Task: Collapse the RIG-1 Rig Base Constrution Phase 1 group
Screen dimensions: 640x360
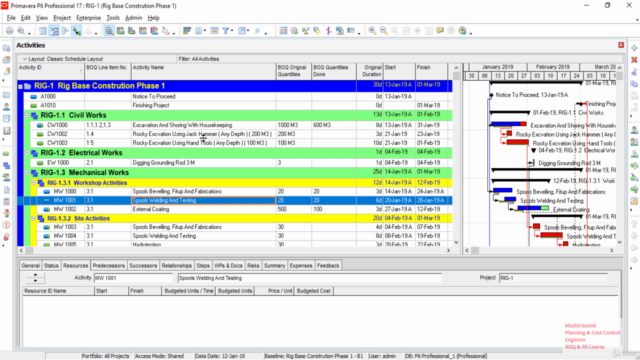Action: [20, 86]
